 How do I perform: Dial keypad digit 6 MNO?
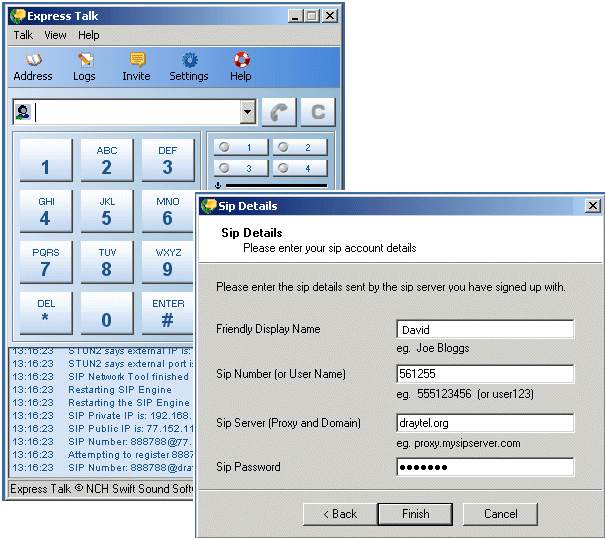pyautogui.click(x=168, y=211)
